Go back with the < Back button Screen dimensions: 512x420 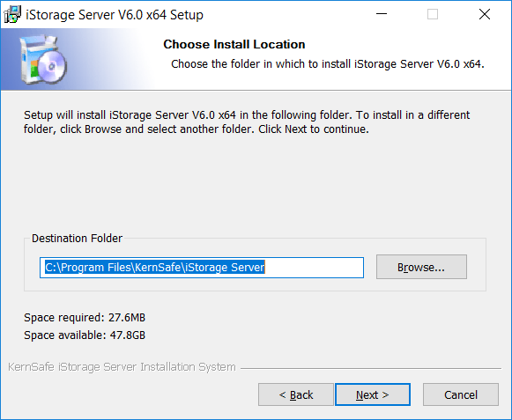click(296, 394)
